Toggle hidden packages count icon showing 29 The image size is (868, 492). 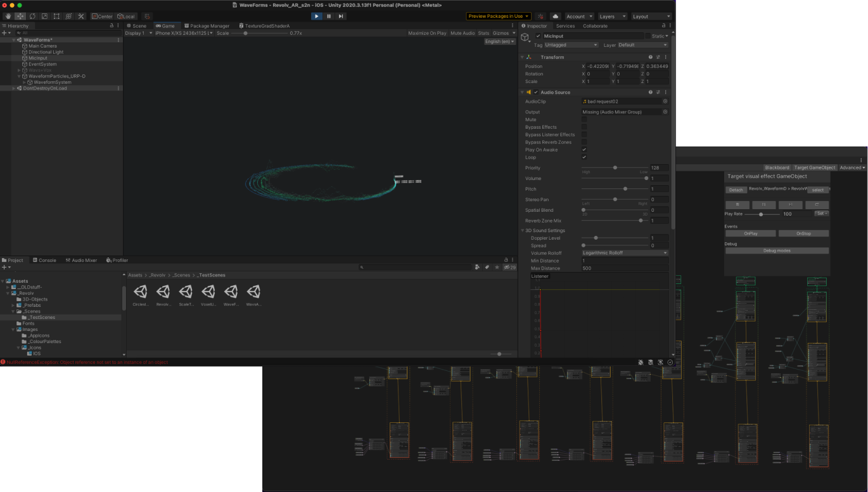tap(509, 267)
